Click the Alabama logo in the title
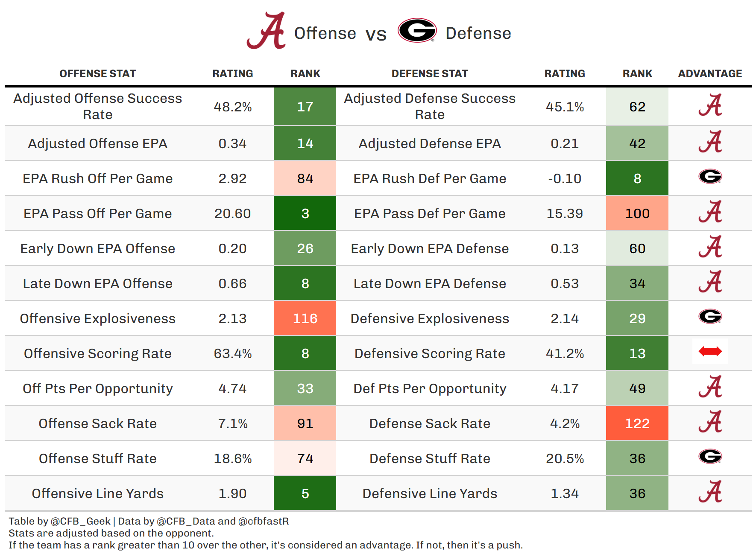 point(267,31)
